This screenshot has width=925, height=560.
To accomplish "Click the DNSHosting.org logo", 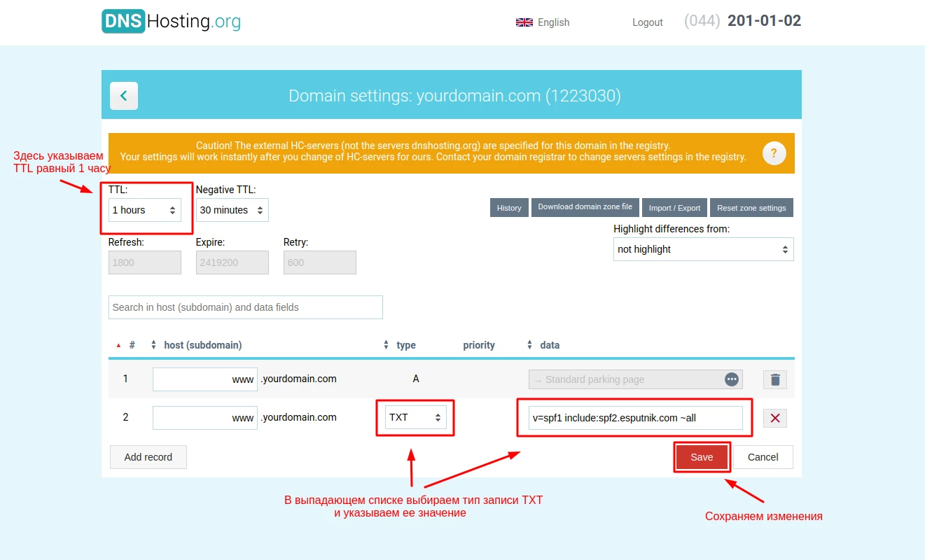I will [x=171, y=22].
